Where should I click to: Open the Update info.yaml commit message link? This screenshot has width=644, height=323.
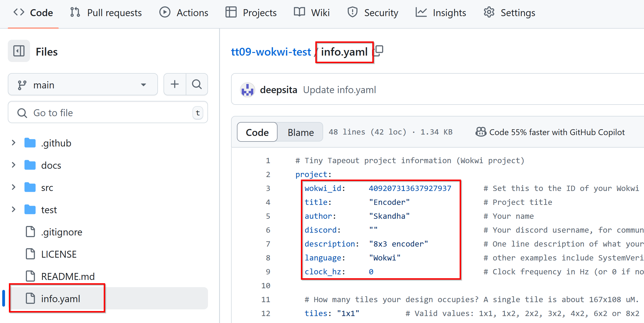click(339, 90)
